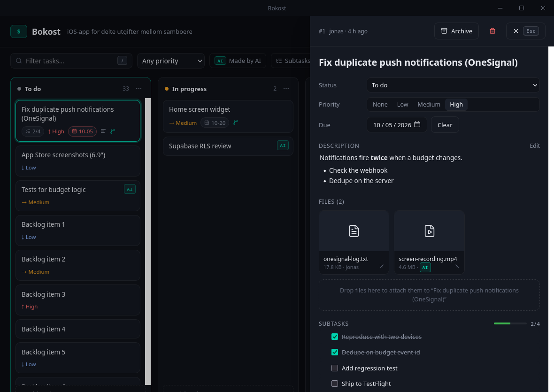Click the subtasks progress bar
This screenshot has width=554, height=392.
pyautogui.click(x=510, y=323)
